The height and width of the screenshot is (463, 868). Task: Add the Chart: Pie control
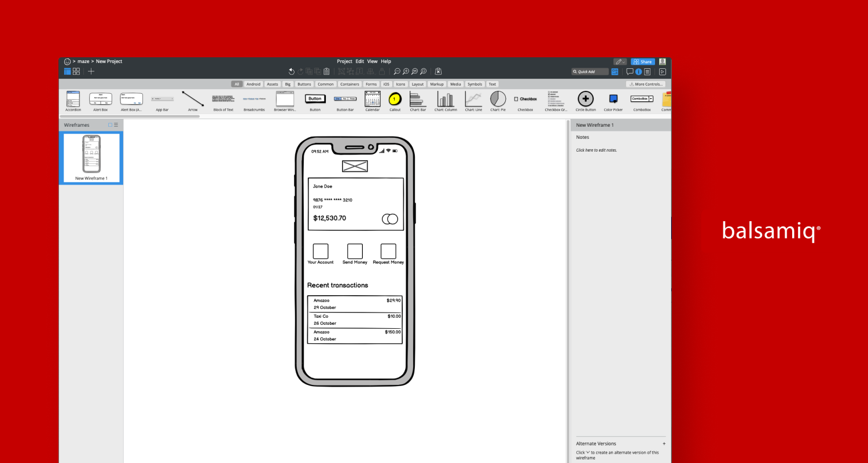pos(498,101)
